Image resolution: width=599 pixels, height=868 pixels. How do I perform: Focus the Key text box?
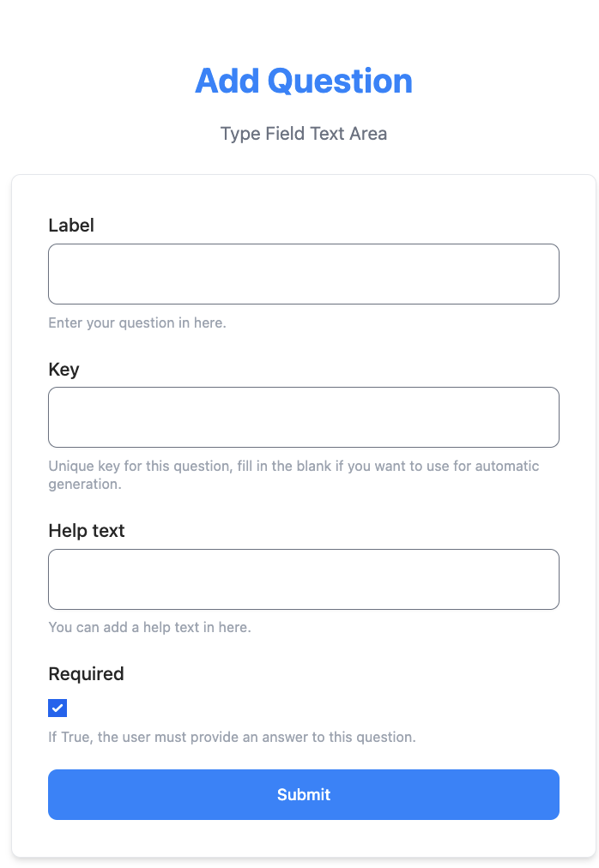tap(304, 418)
